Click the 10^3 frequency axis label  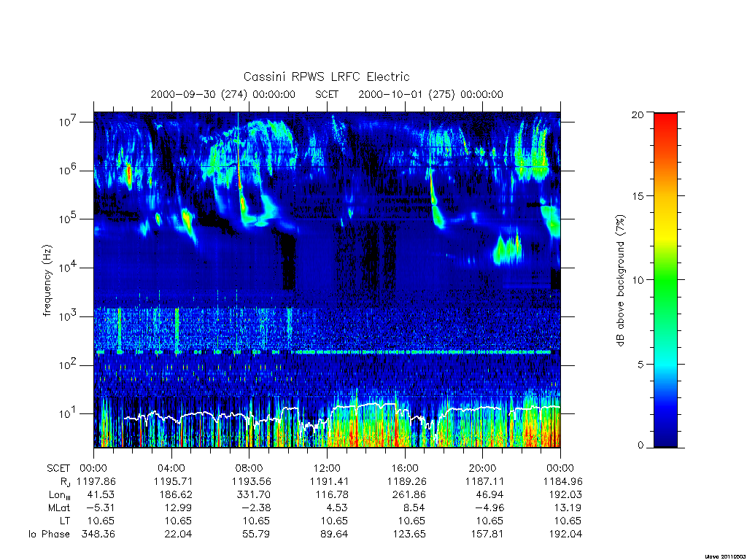click(x=68, y=316)
